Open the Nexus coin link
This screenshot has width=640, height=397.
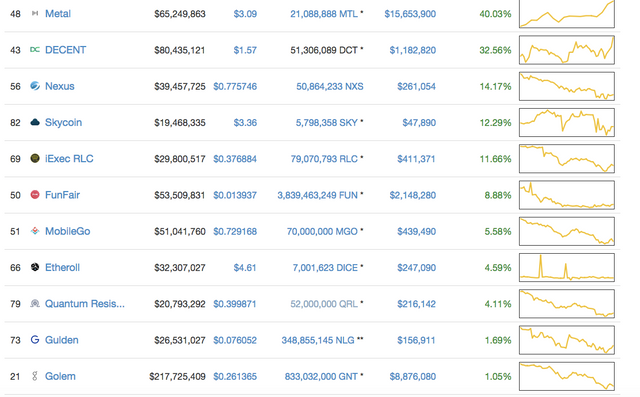(x=60, y=86)
